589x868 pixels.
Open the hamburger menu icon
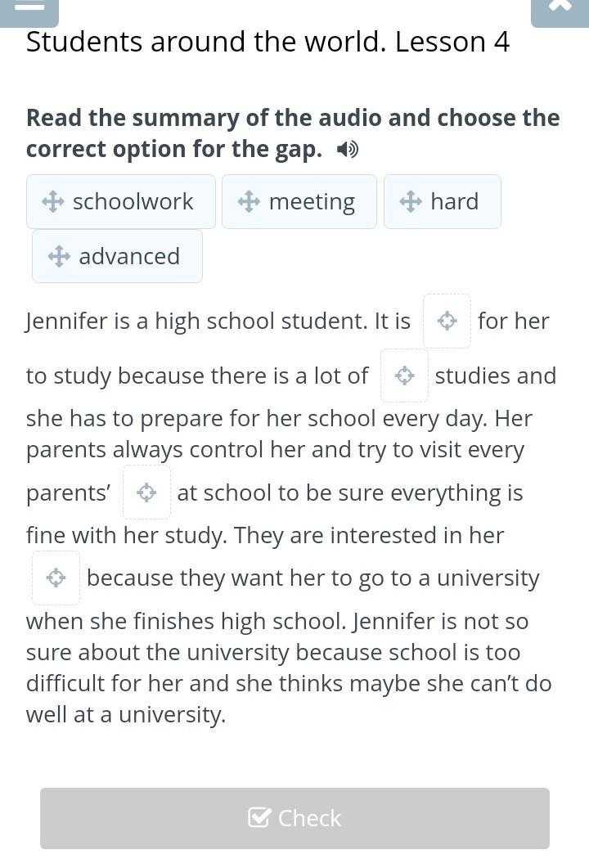pyautogui.click(x=29, y=11)
